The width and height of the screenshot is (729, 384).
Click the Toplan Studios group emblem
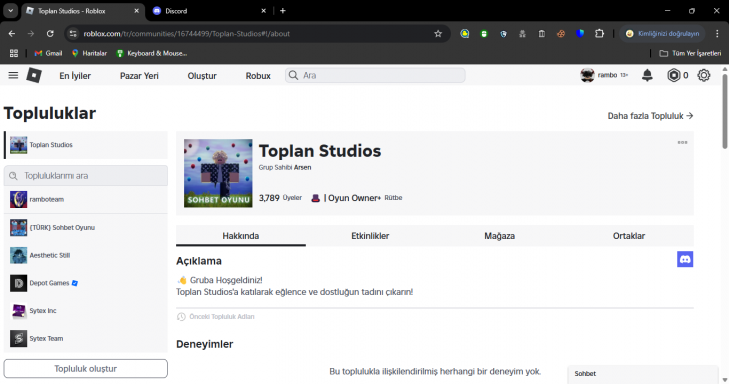coord(218,173)
